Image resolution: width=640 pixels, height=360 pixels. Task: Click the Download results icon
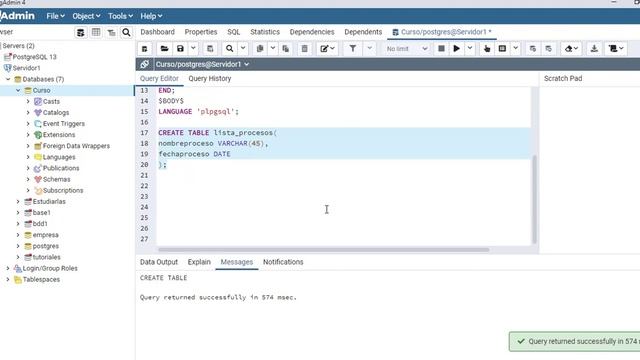(x=594, y=49)
